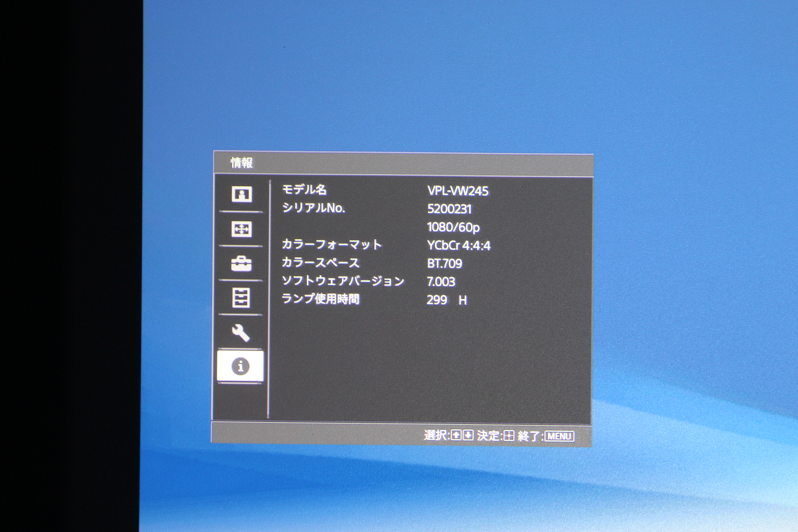Click the BT.709 value
798x532 pixels.
click(x=445, y=264)
